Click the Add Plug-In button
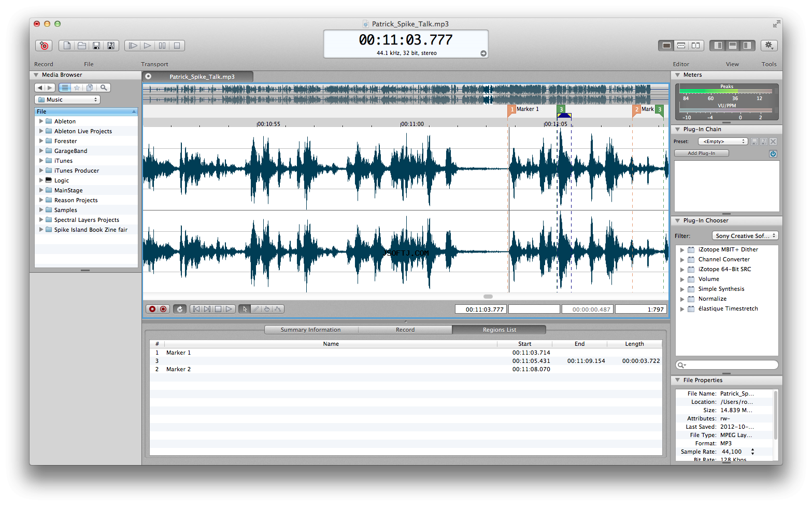This screenshot has width=812, height=506. tap(702, 153)
